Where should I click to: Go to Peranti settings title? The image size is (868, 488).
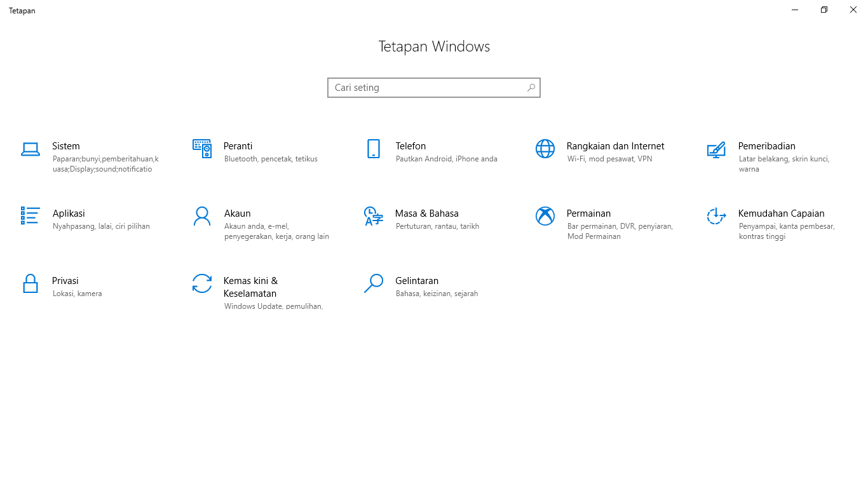pyautogui.click(x=238, y=146)
